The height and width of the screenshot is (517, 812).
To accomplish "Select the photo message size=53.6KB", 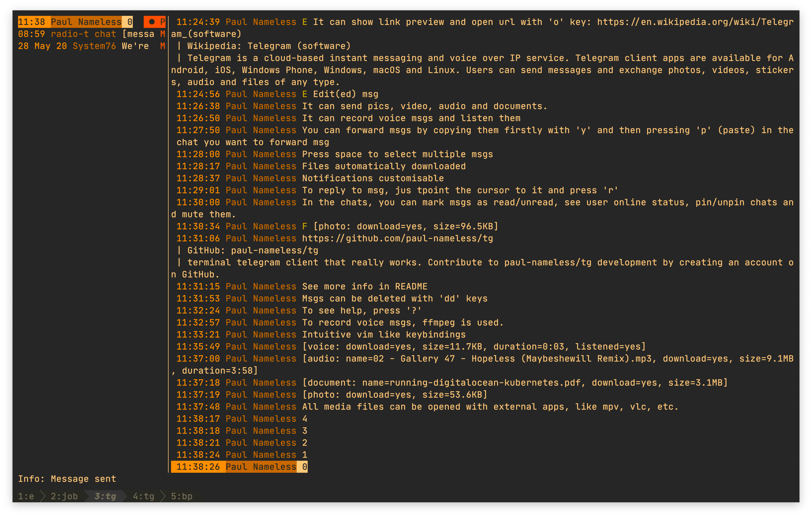I will tap(332, 395).
